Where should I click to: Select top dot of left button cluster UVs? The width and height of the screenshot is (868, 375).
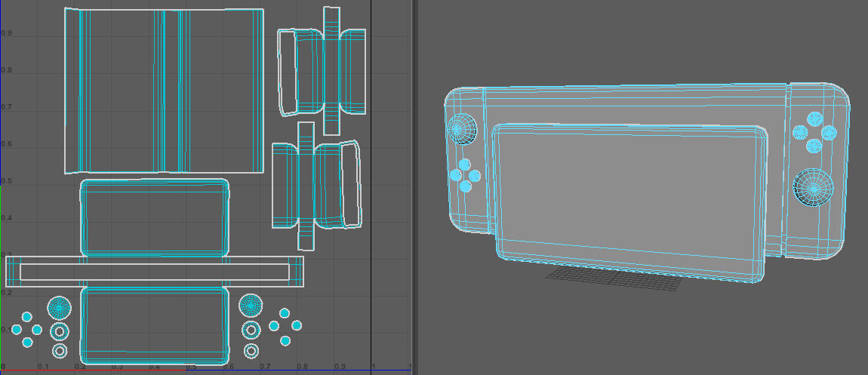[27, 317]
